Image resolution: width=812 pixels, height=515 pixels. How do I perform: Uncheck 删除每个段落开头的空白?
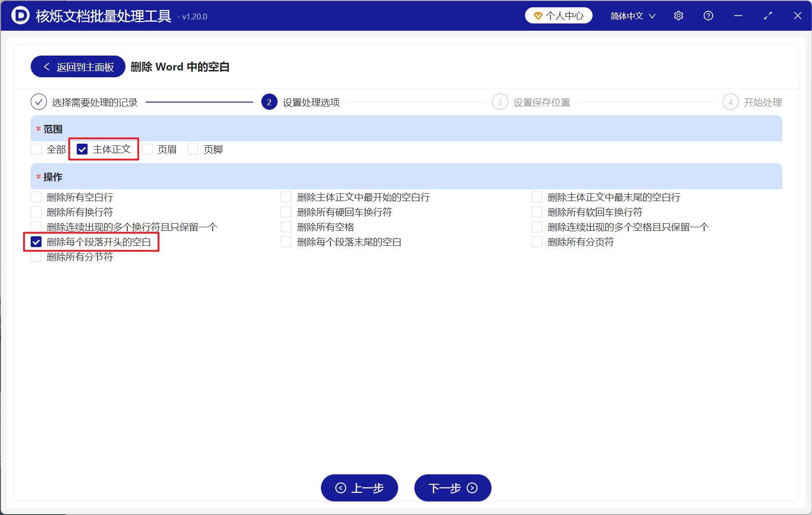coord(36,242)
